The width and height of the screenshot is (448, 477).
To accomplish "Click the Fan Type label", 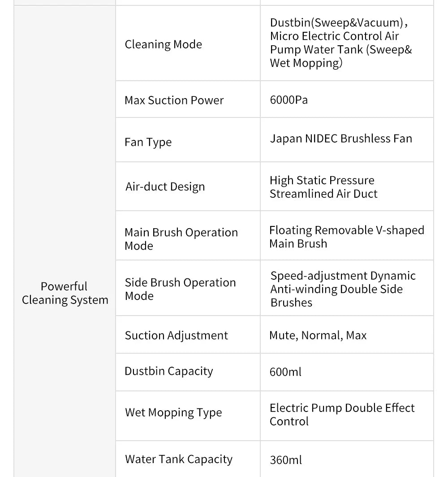I will pyautogui.click(x=148, y=142).
